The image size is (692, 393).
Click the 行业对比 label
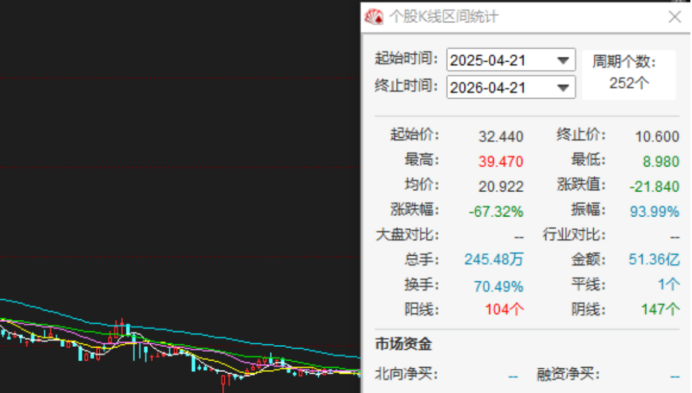click(x=574, y=235)
